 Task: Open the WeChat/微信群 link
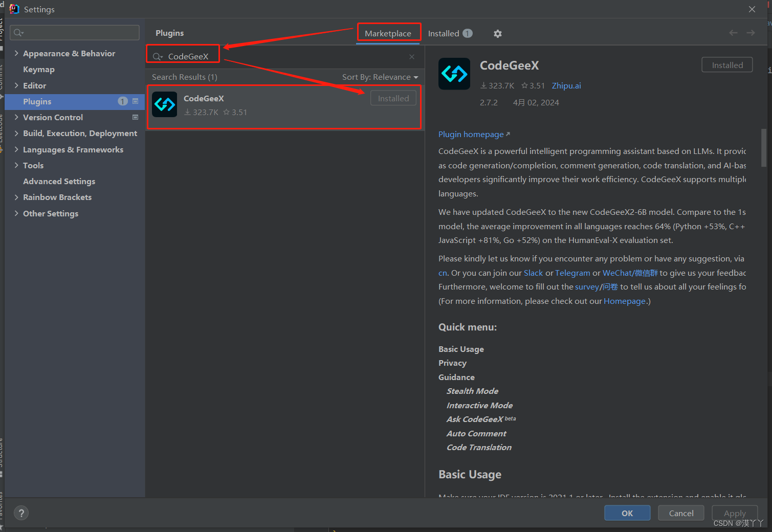(x=630, y=273)
